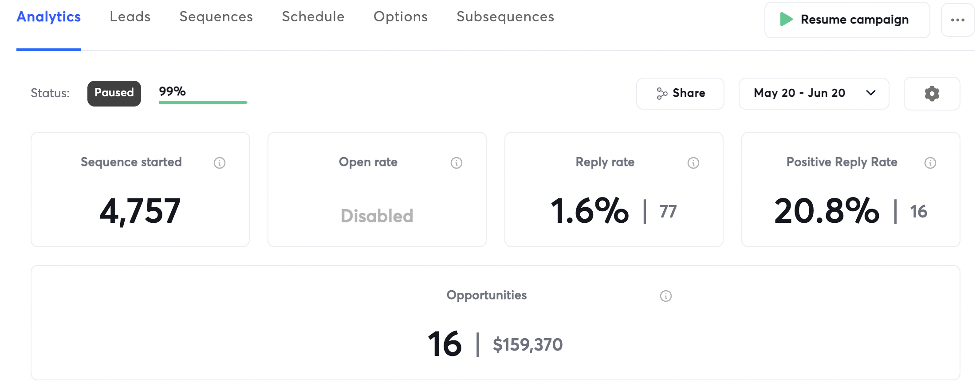
Task: Click the Analytics tab
Action: 49,17
